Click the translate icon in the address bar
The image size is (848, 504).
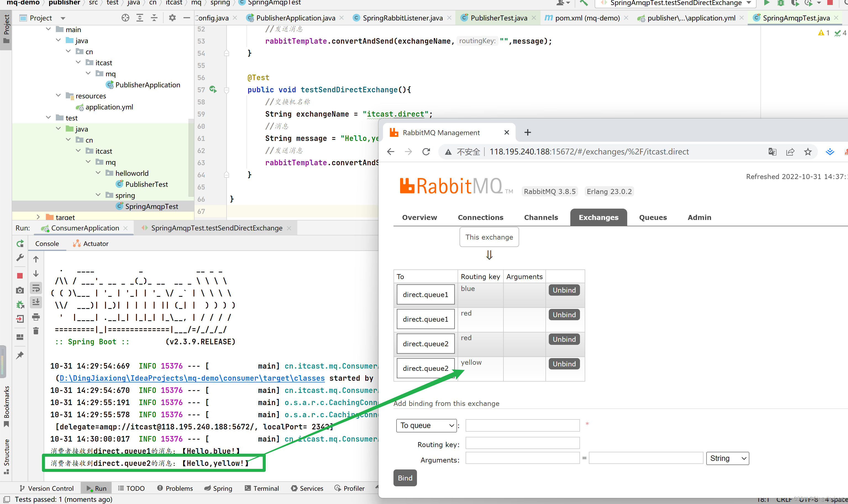772,152
